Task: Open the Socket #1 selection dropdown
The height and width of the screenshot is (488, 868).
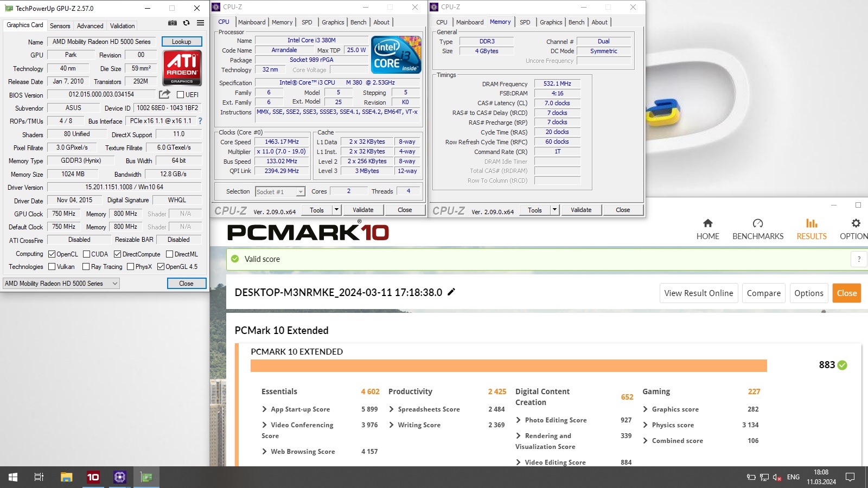Action: [x=280, y=191]
